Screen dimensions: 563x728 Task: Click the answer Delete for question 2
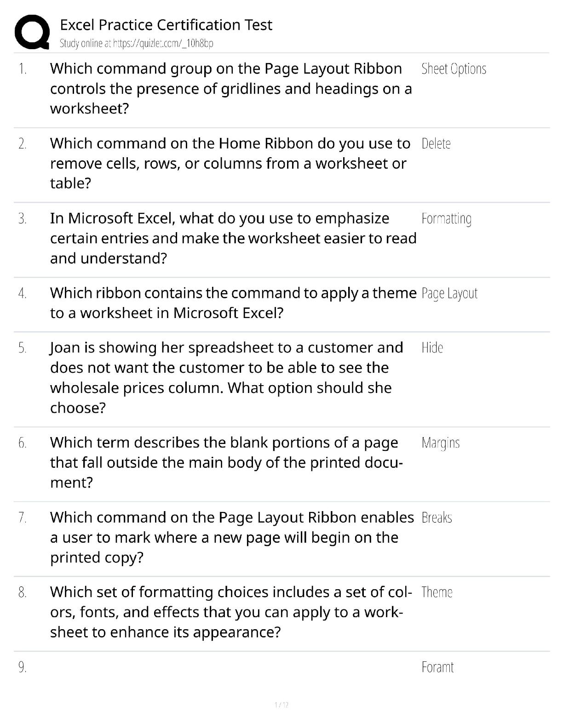(x=436, y=144)
